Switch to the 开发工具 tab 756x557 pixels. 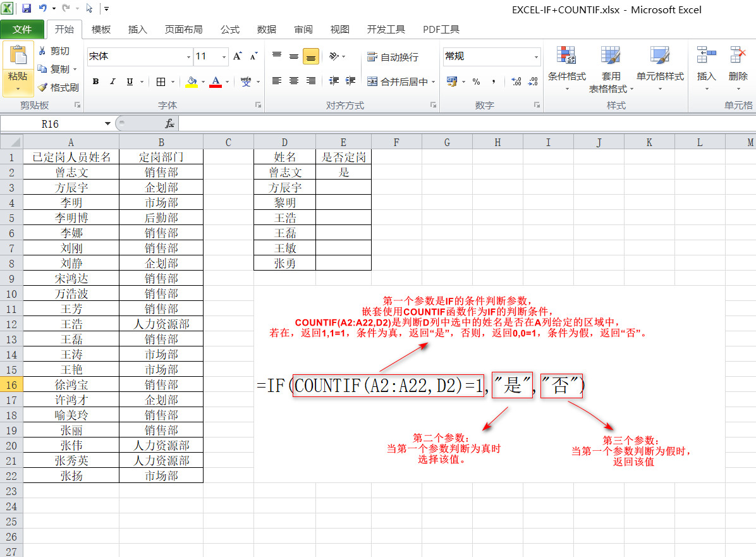click(x=386, y=30)
